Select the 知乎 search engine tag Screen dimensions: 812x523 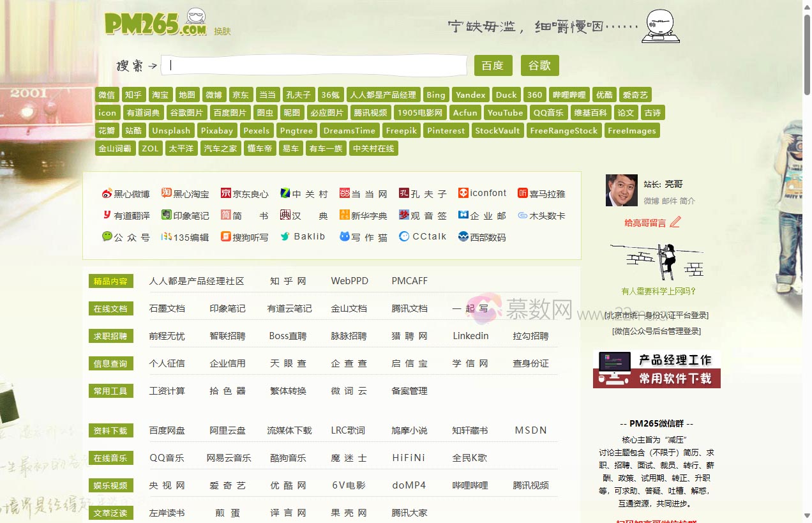point(133,95)
